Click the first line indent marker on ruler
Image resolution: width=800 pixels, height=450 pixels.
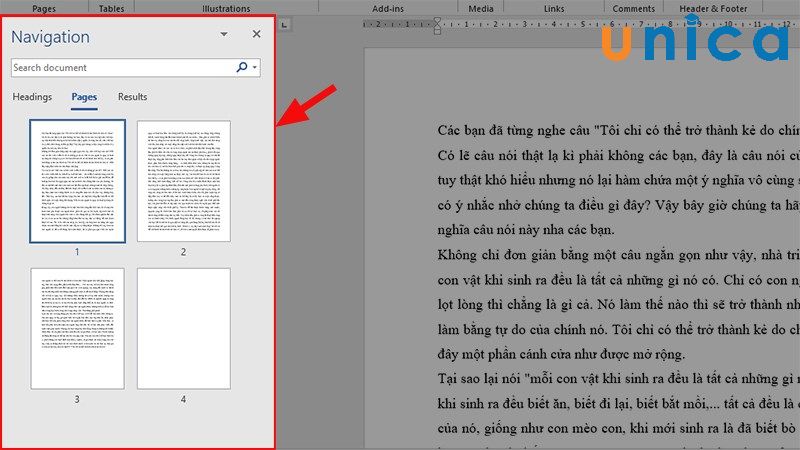[x=439, y=21]
